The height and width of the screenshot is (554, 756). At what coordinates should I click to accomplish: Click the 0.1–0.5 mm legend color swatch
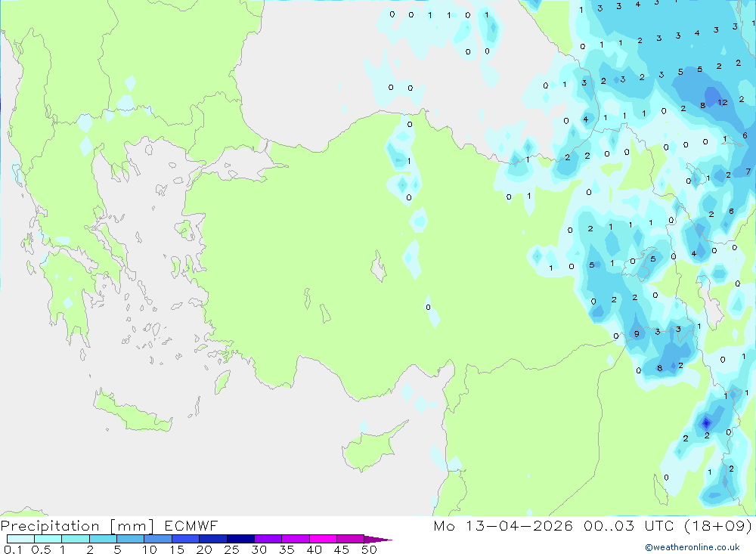click(20, 539)
